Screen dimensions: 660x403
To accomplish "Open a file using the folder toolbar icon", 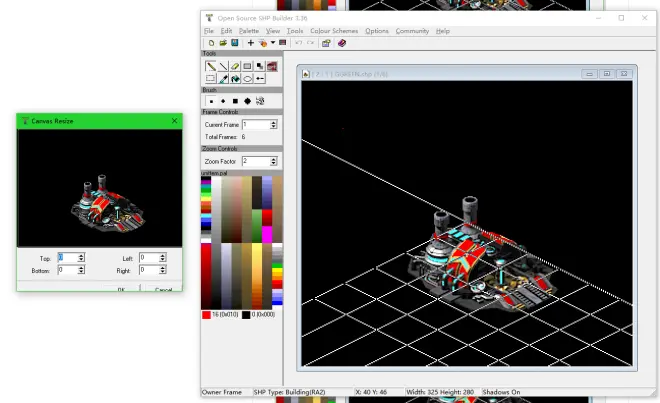I will pyautogui.click(x=223, y=43).
